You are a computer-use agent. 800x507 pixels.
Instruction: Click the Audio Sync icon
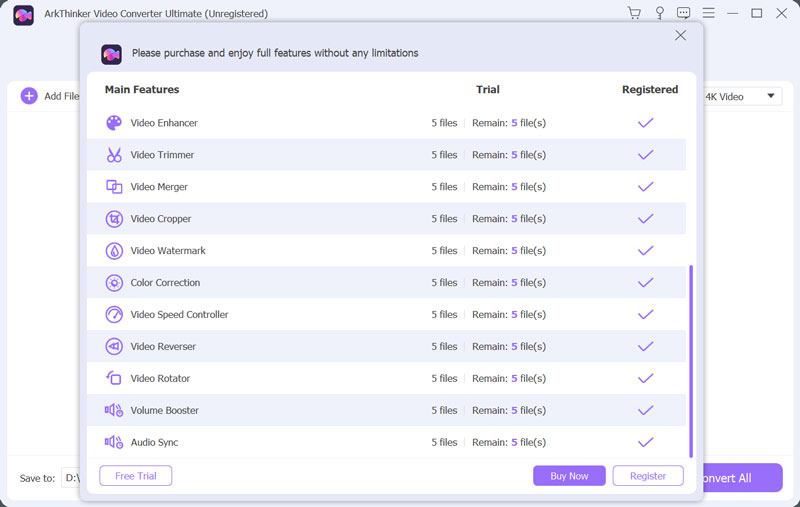point(114,442)
